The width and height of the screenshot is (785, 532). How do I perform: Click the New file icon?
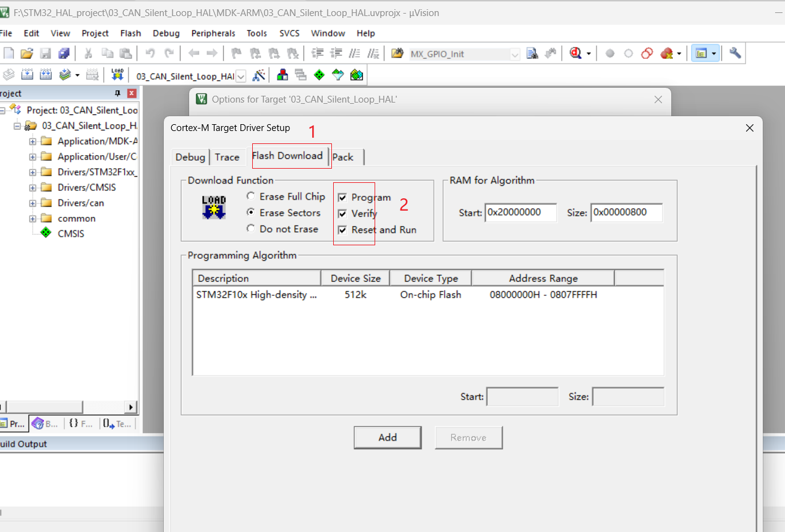8,54
